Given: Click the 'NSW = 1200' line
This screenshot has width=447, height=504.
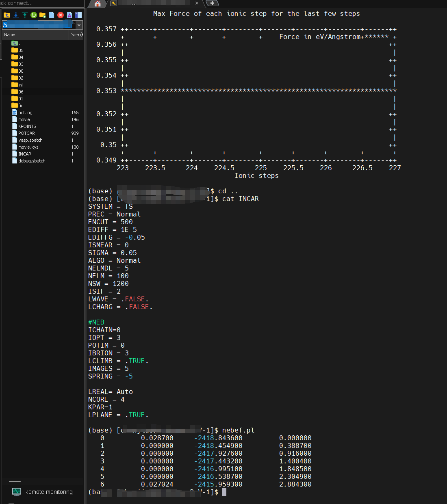Looking at the screenshot, I should (108, 284).
